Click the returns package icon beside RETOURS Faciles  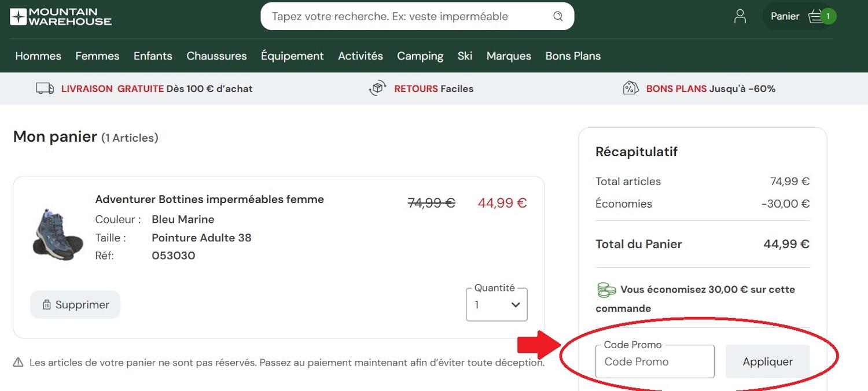[377, 88]
